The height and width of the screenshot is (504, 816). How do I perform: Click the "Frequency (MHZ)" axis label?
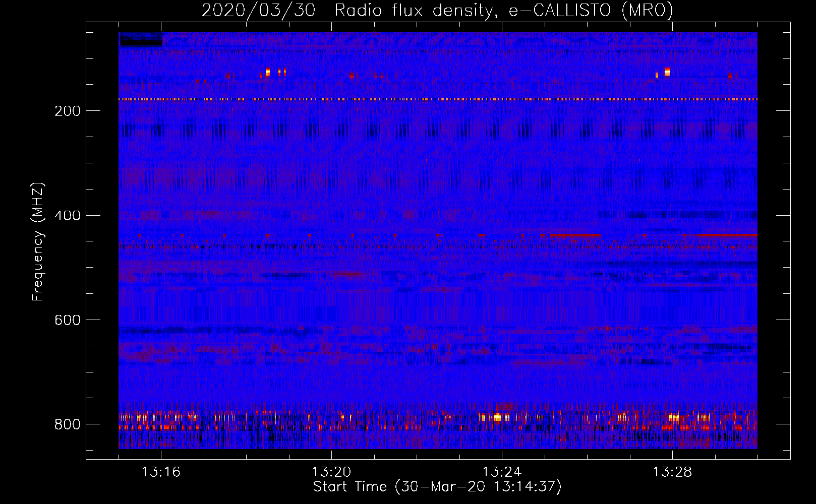click(x=38, y=241)
